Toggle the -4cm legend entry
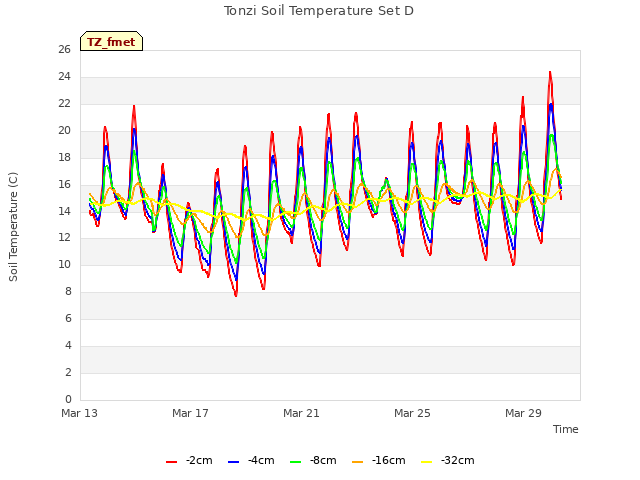 tap(251, 461)
